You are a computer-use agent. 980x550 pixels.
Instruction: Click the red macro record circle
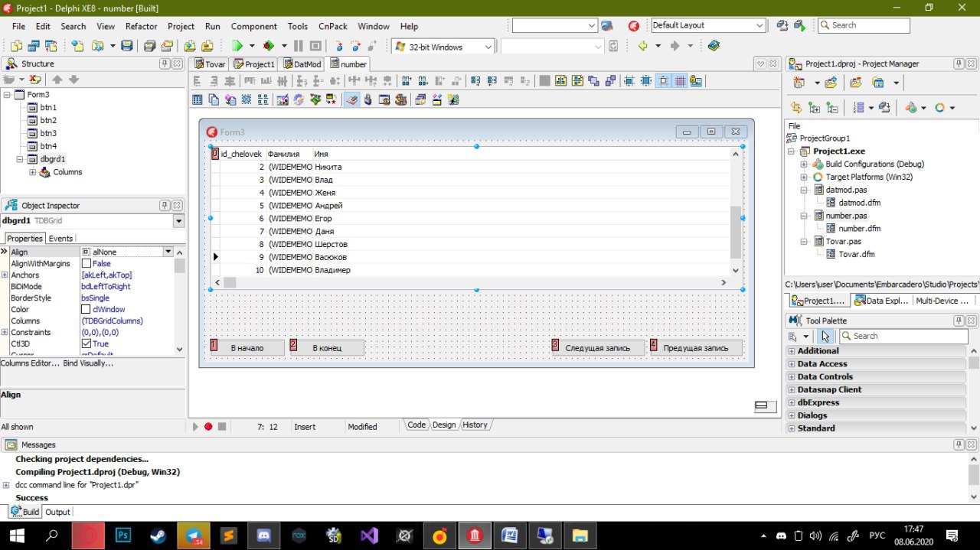(208, 426)
